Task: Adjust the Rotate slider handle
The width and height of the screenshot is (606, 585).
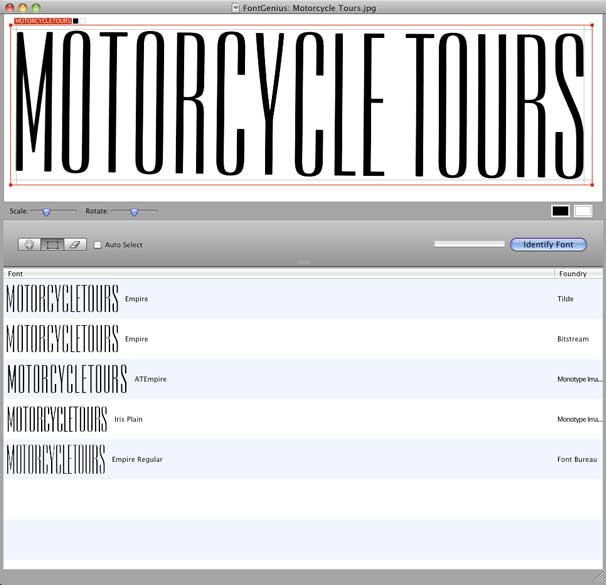Action: (x=134, y=212)
